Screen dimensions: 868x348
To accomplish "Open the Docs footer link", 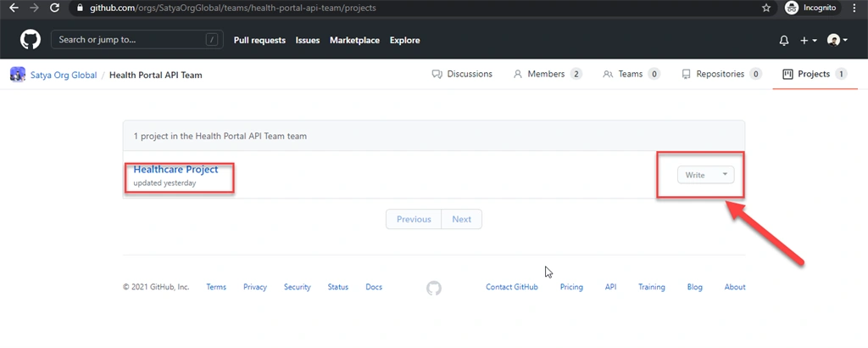I will click(374, 287).
